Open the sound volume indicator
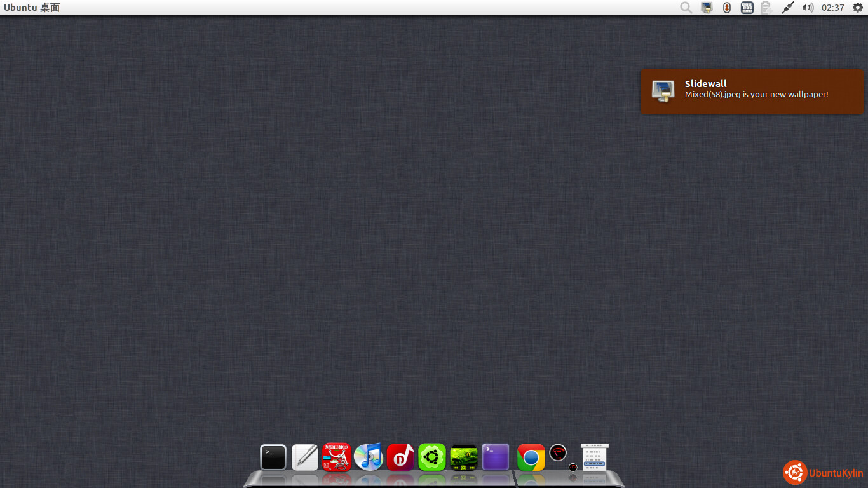This screenshot has height=488, width=868. click(x=808, y=8)
